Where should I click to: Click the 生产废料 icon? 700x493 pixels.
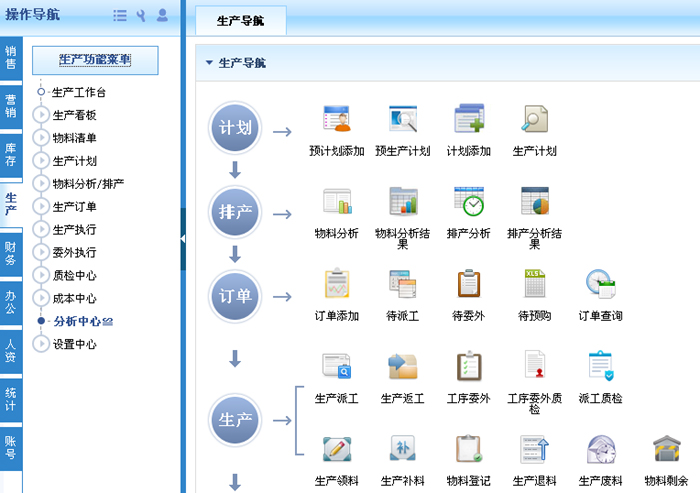(x=600, y=449)
